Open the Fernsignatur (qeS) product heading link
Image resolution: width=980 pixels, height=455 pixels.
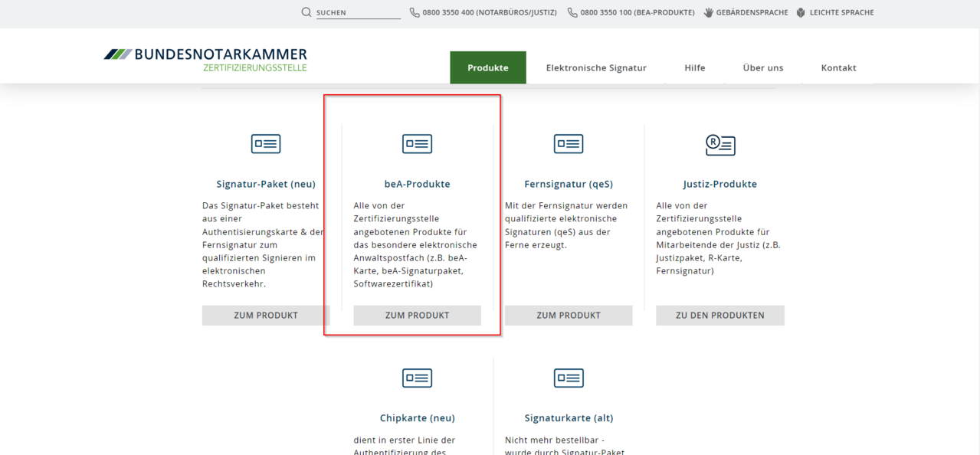click(569, 184)
